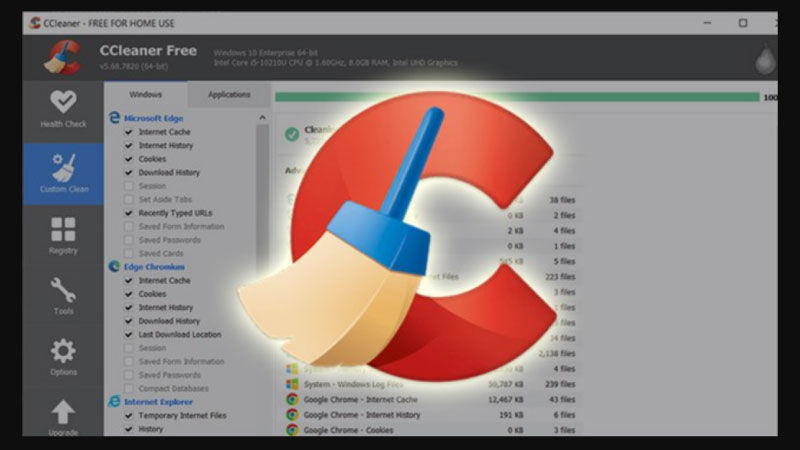Toggle History checkbox under Internet Explorer
800x450 pixels.
[129, 429]
